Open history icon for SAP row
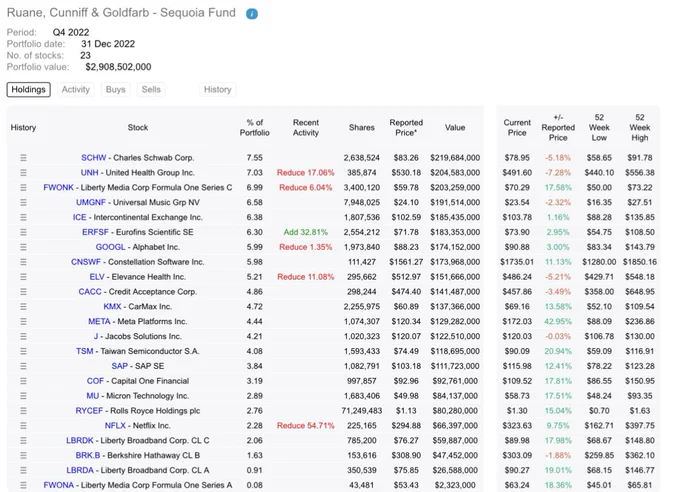 [23, 366]
